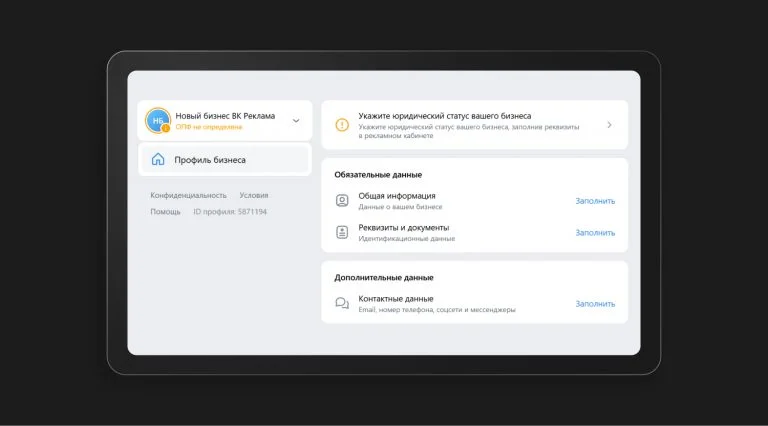The width and height of the screenshot is (768, 426).
Task: Click Заполнить for Реквизиты и документы
Action: (x=595, y=233)
